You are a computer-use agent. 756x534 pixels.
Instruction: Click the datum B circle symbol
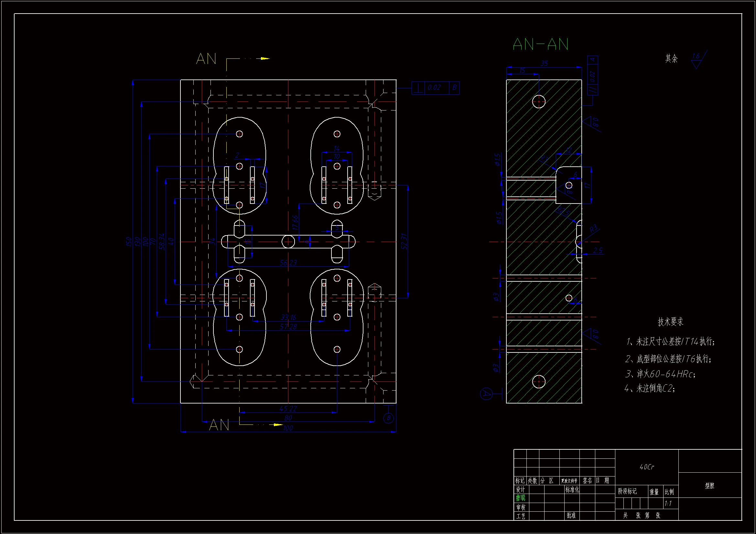click(x=389, y=418)
